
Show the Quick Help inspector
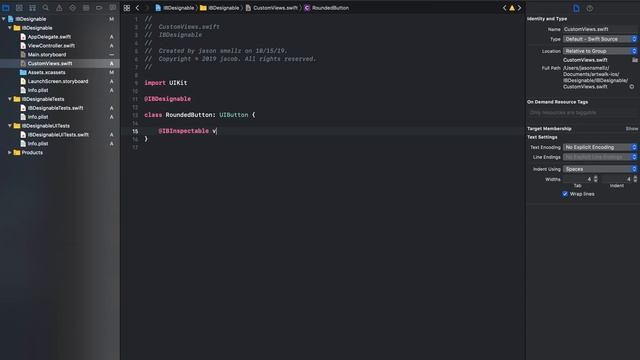click(589, 8)
